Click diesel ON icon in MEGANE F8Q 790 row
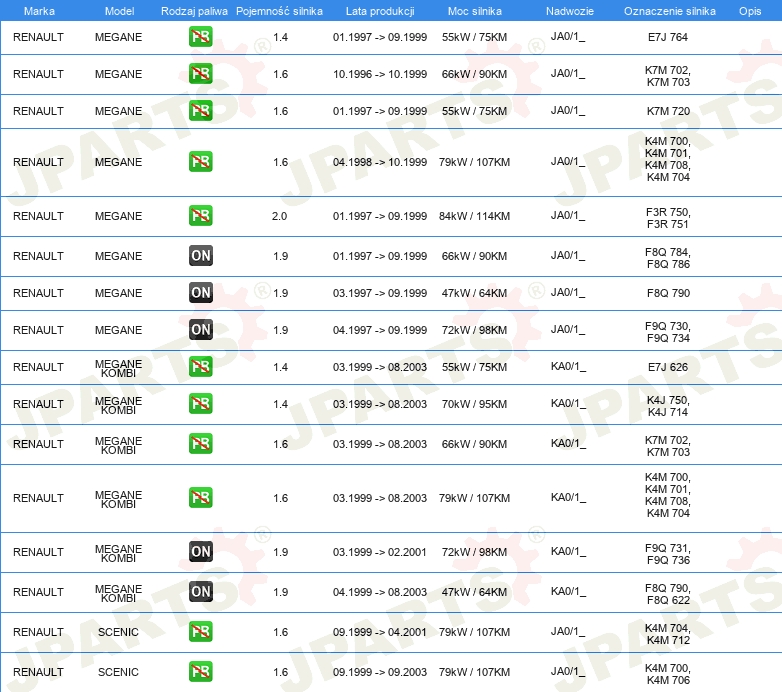 [x=200, y=293]
